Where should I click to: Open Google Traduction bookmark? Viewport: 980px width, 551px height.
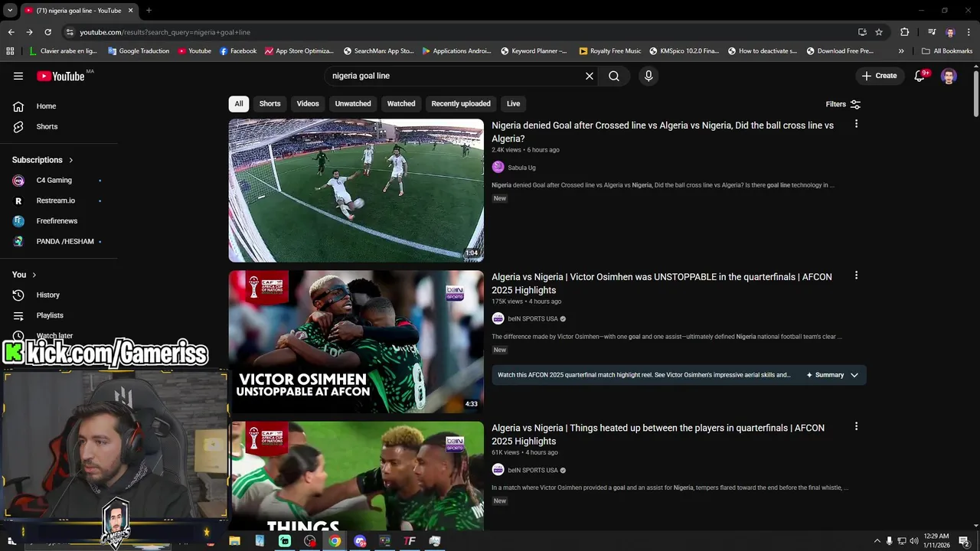click(139, 51)
